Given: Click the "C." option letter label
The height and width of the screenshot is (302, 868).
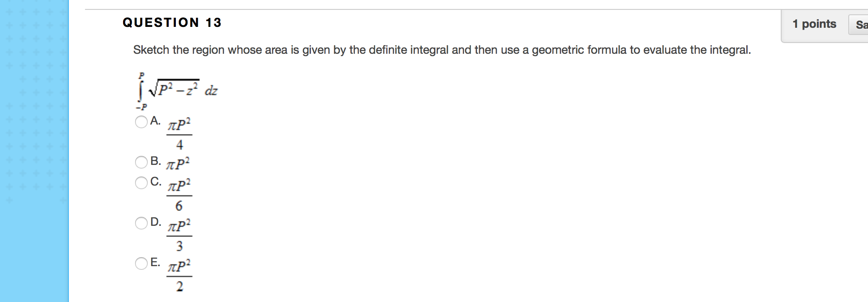Looking at the screenshot, I should click(156, 181).
